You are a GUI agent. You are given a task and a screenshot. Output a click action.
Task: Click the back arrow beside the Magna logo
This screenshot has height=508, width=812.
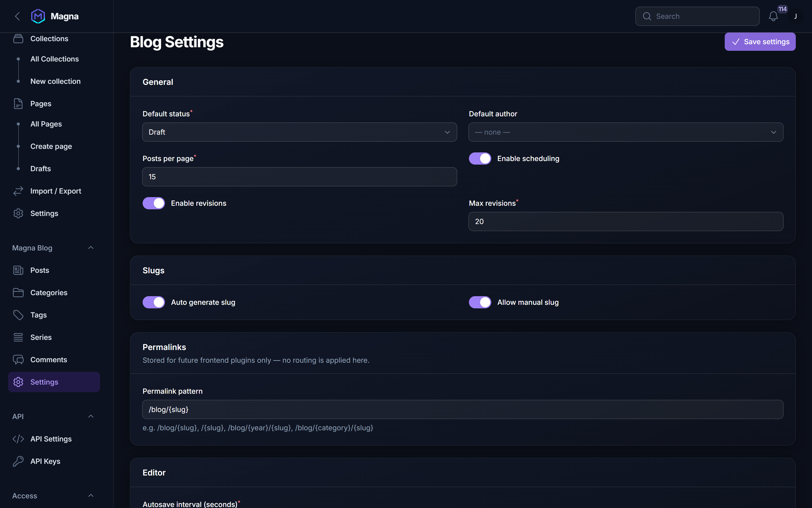[x=18, y=16]
